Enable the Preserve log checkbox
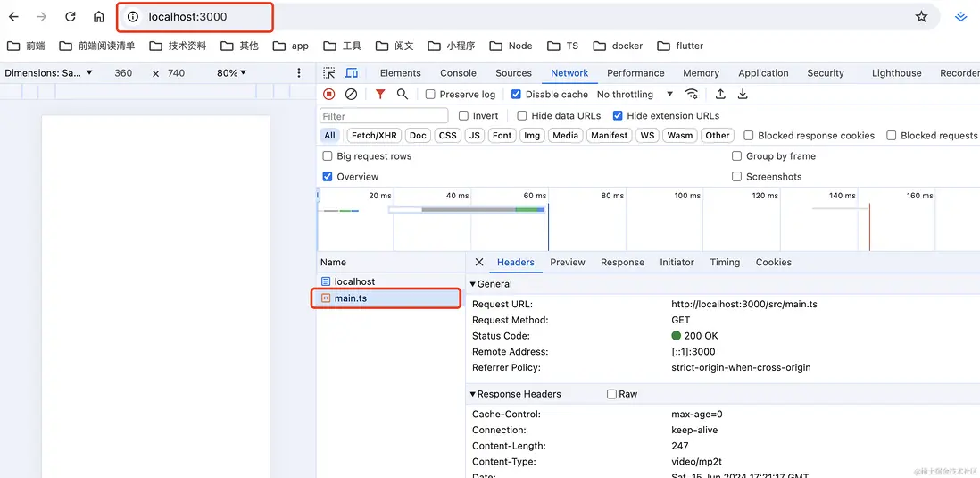The height and width of the screenshot is (478, 980). coord(430,95)
